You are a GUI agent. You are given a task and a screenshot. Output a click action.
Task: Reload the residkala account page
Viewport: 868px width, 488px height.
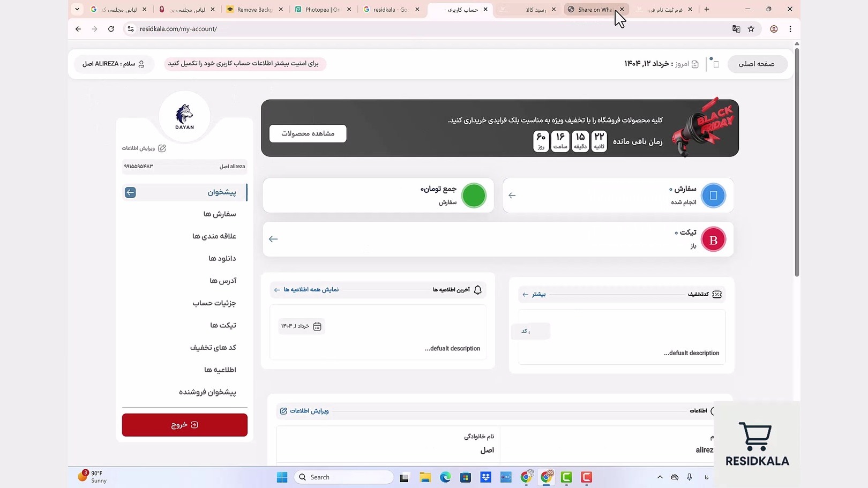click(111, 29)
